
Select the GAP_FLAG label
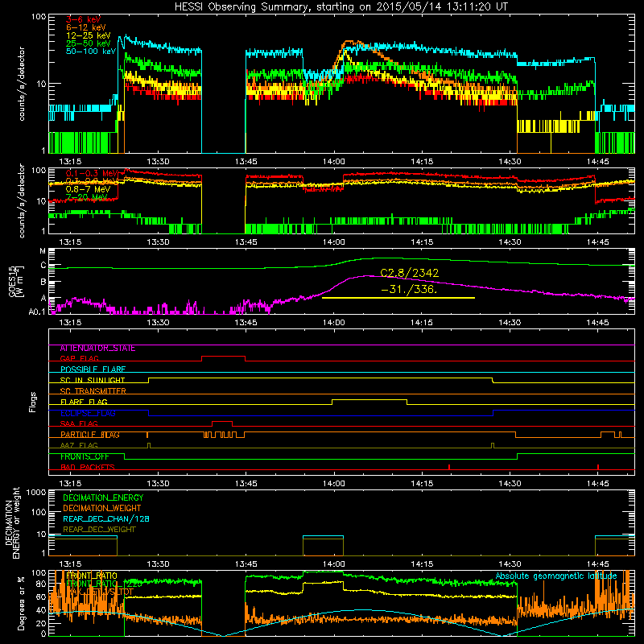pyautogui.click(x=79, y=359)
